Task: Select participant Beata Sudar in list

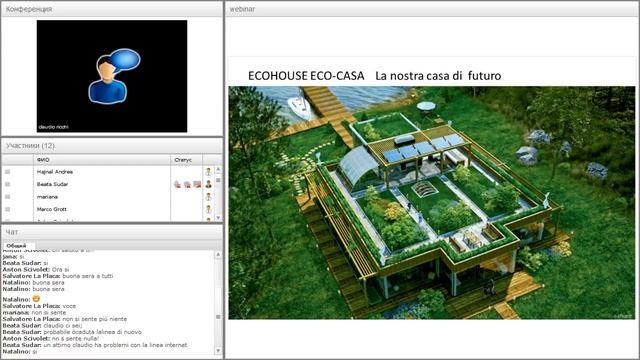Action: click(x=52, y=184)
